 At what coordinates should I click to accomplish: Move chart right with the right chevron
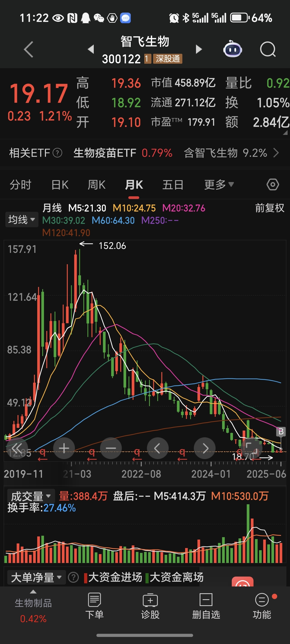204,448
